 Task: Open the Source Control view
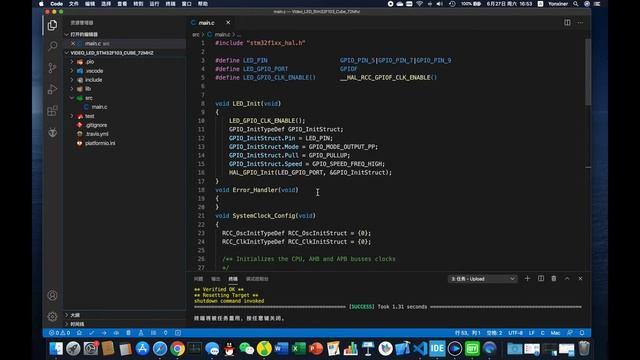click(x=52, y=68)
